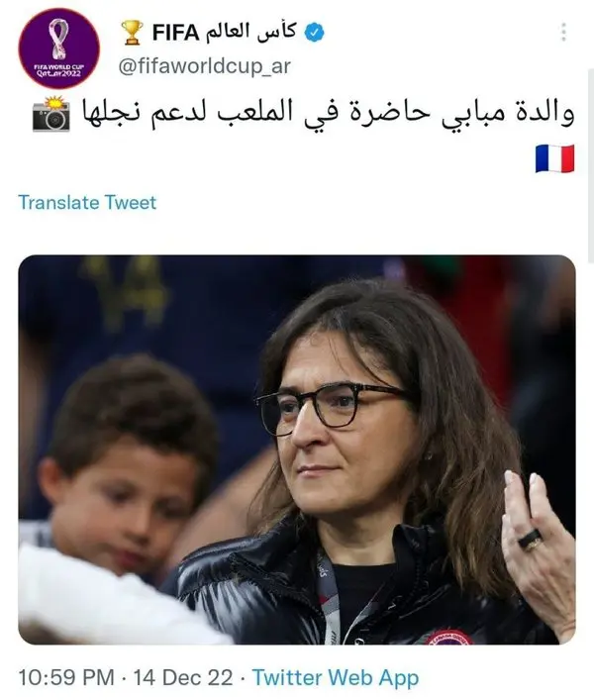The image size is (594, 700).
Task: Click the trophy emoji in display name
Action: [132, 33]
